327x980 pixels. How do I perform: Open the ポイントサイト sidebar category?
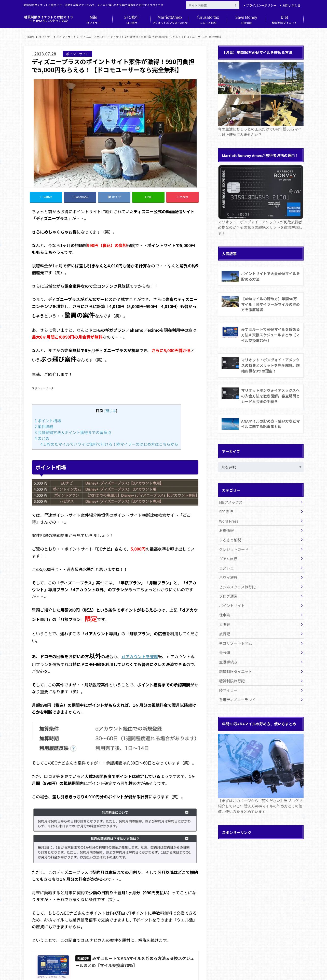(x=260, y=606)
